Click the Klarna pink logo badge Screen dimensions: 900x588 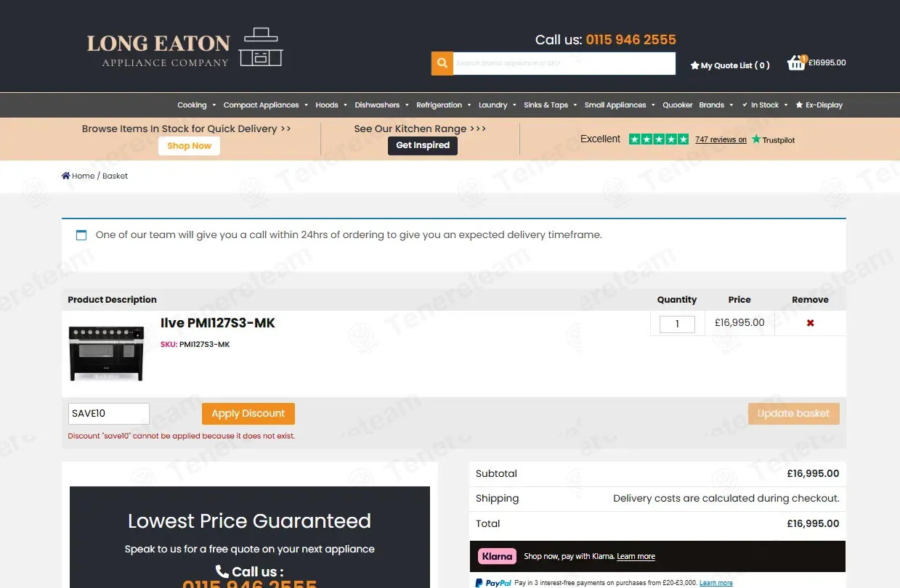[497, 556]
